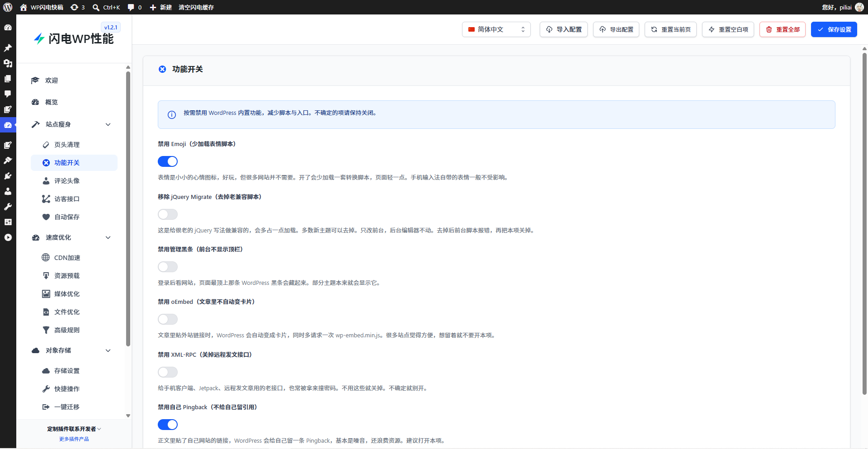This screenshot has height=449, width=868.
Task: Open the Media icon in left rail
Action: (8, 63)
